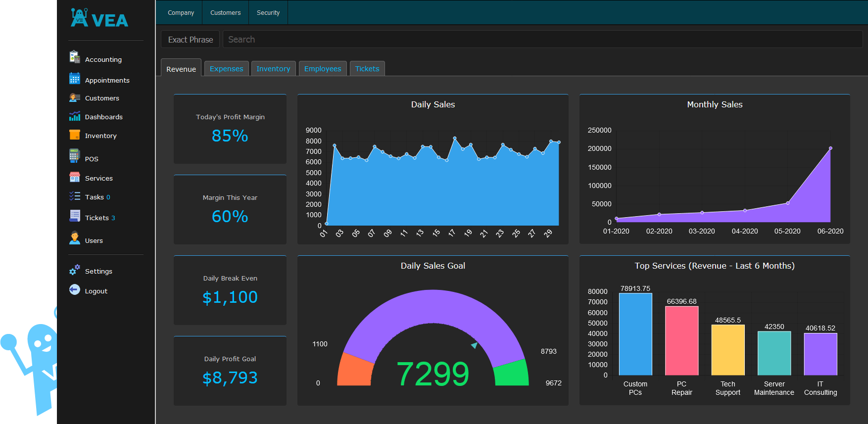This screenshot has height=424, width=868.
Task: Open the Customers menu in top bar
Action: [x=225, y=13]
